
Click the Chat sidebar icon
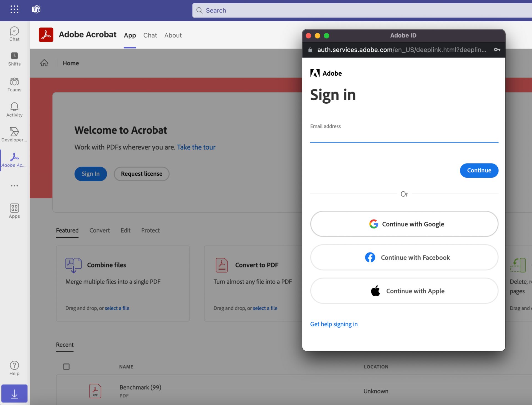pos(14,32)
